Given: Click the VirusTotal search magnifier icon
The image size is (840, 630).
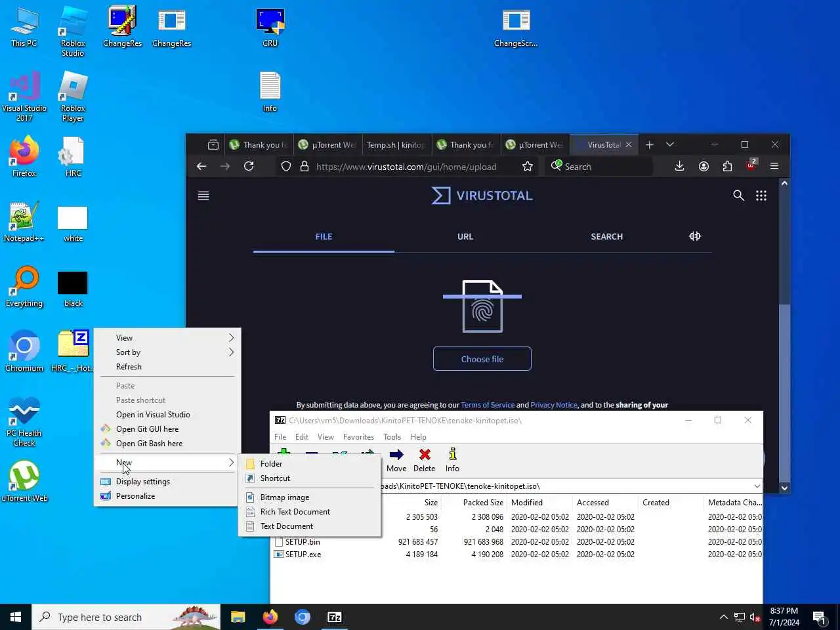Looking at the screenshot, I should (x=738, y=196).
